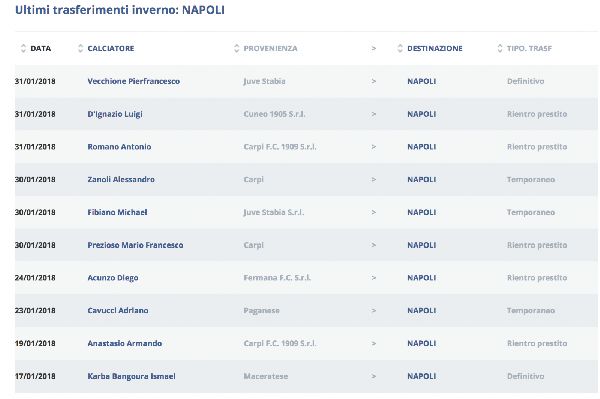600x399 pixels.
Task: Click Maceratese provenance in last row
Action: click(x=266, y=376)
